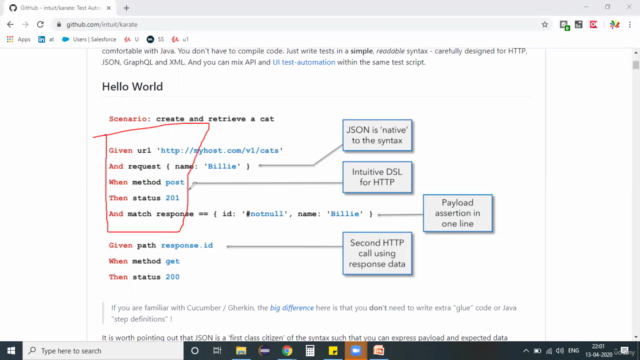The image size is (640, 360).
Task: Select the GitHub intuit/karate tab
Action: coord(60,8)
